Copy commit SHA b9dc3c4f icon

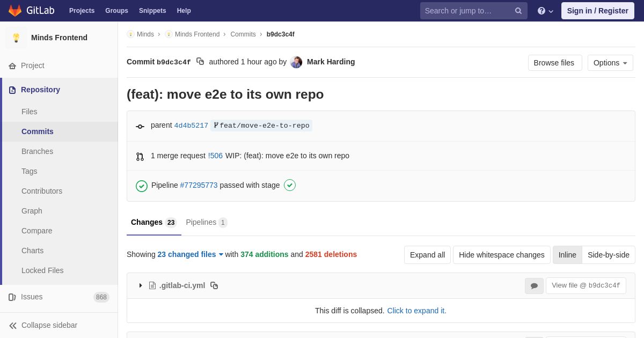[x=200, y=62]
